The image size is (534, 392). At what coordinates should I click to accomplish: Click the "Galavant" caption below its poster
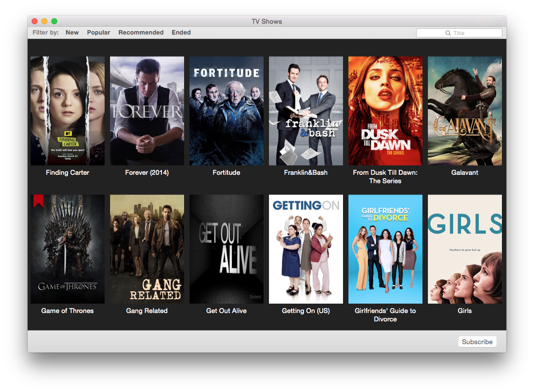(465, 173)
